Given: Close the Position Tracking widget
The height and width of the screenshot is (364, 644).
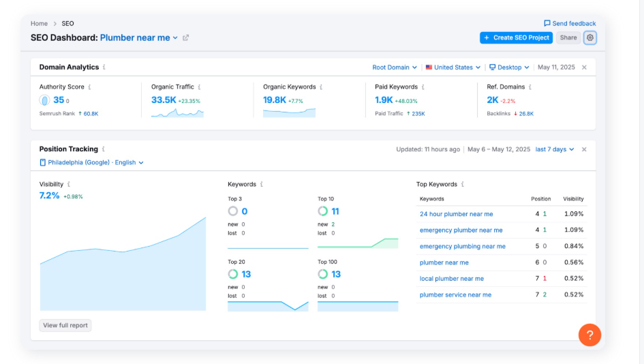Looking at the screenshot, I should click(584, 149).
